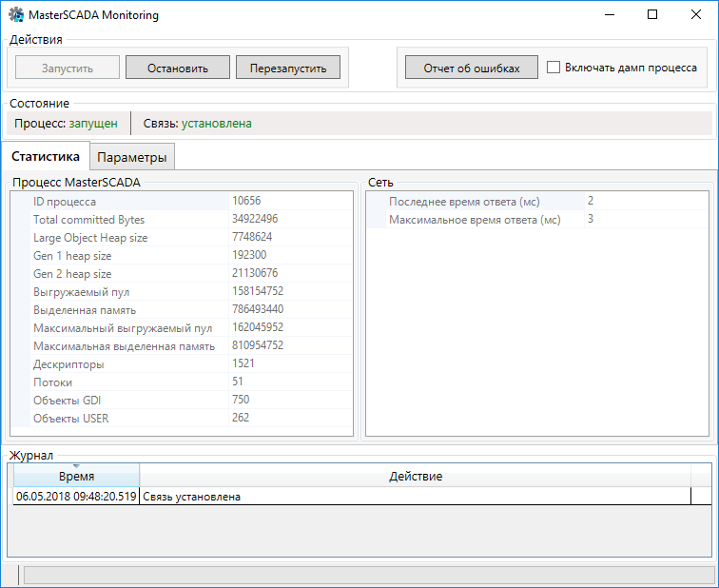Select the value 810954752
The image size is (719, 588).
point(258,345)
